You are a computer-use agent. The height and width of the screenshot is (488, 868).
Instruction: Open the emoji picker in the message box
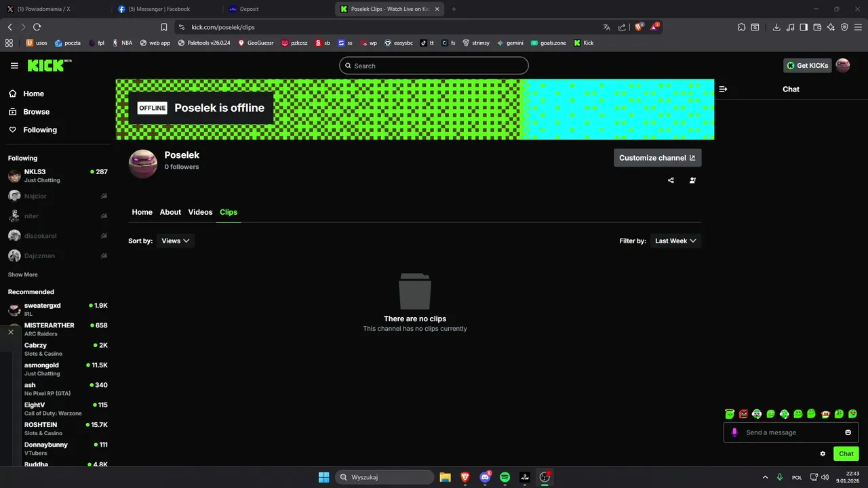[x=848, y=432]
